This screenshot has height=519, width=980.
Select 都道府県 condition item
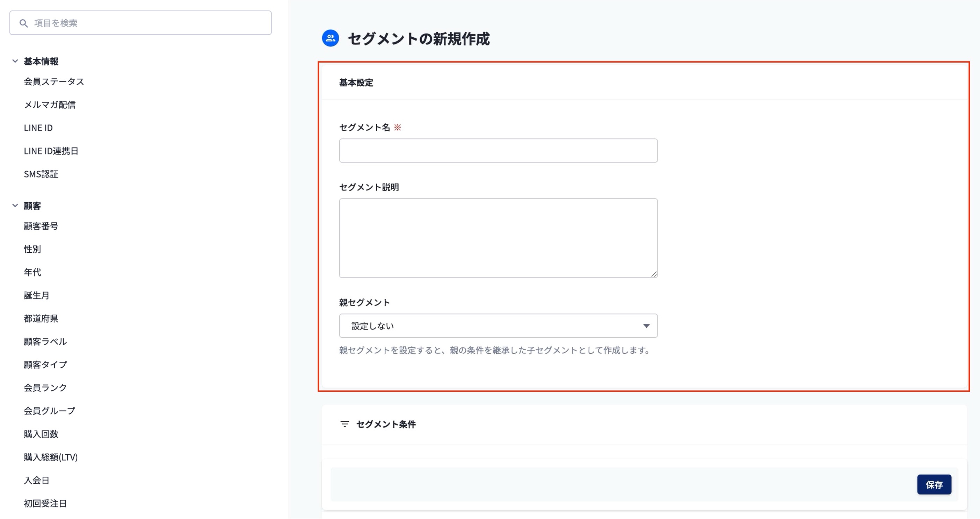pos(41,318)
